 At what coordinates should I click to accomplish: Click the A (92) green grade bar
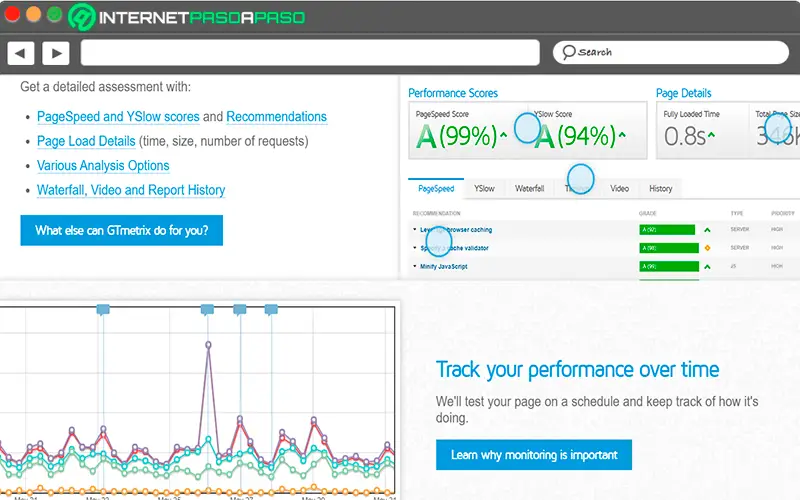point(667,230)
